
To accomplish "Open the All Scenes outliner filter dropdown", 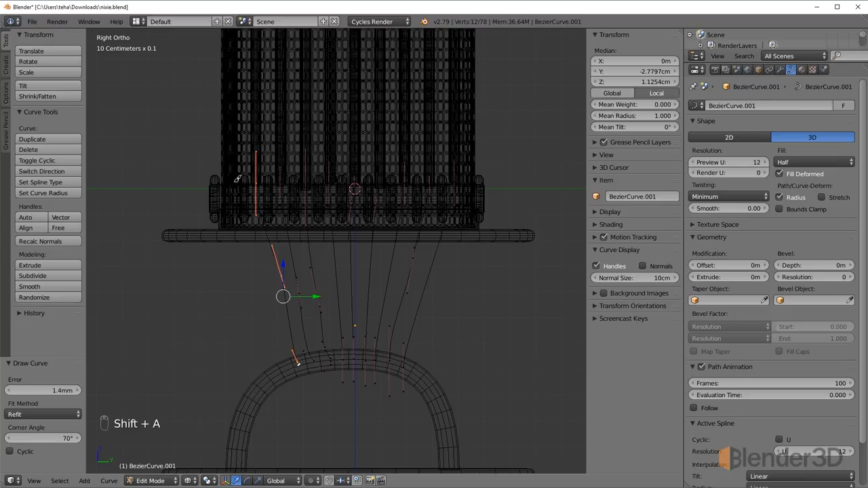I will (795, 56).
